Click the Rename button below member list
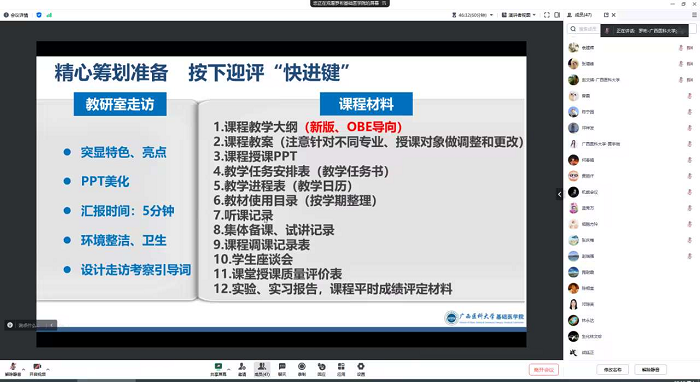Viewport: 700px width, 382px height. 612,370
